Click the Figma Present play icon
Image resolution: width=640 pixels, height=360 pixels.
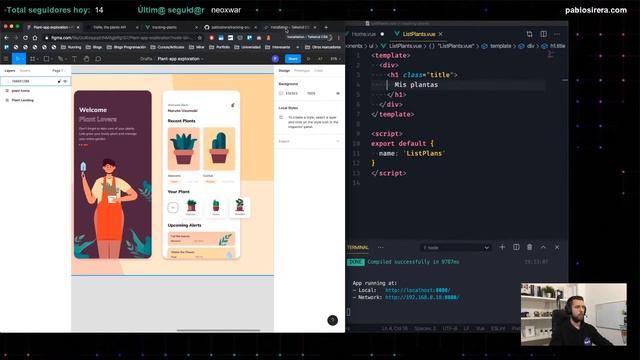tap(308, 59)
